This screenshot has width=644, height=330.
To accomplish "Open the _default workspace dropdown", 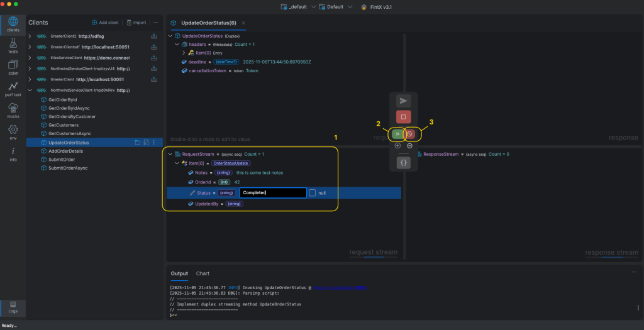I will pos(297,7).
